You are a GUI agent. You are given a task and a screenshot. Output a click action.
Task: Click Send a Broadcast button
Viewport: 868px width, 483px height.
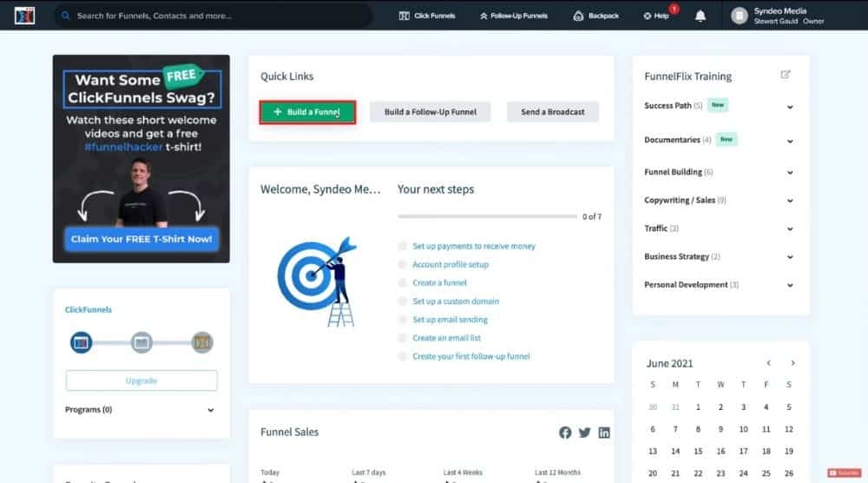552,112
